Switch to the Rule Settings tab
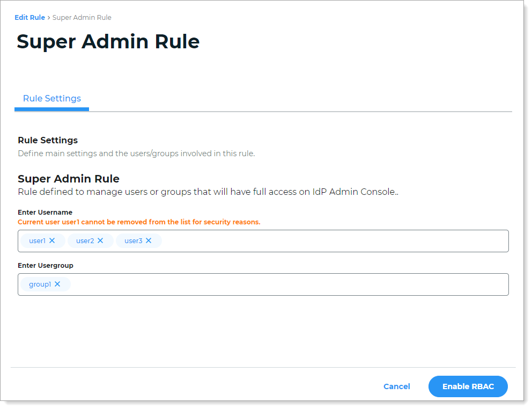532x409 pixels. pyautogui.click(x=51, y=98)
